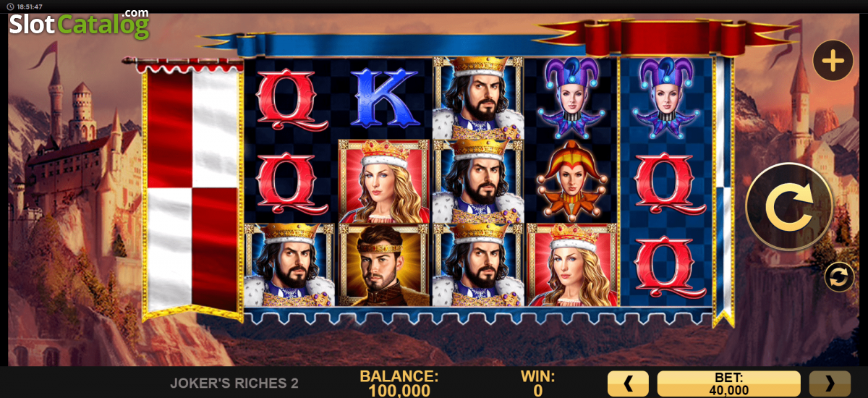The image size is (868, 398).
Task: Decrease the bet with the left arrow
Action: (628, 384)
